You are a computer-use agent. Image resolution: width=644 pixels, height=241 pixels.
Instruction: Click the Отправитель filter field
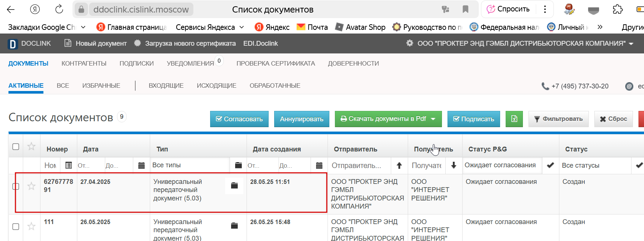360,165
